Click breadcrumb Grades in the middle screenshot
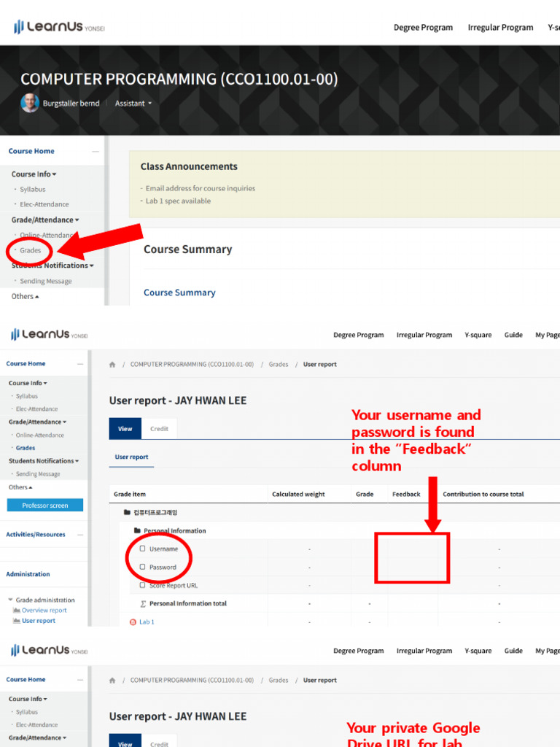Viewport: 560px width, 747px height. (278, 365)
